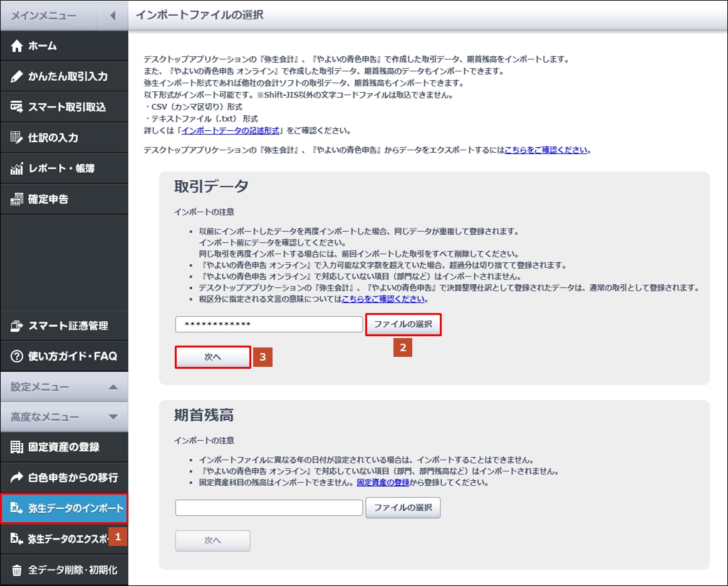Click the ・テキストファイル（.txt）形式 line

pos(200,119)
